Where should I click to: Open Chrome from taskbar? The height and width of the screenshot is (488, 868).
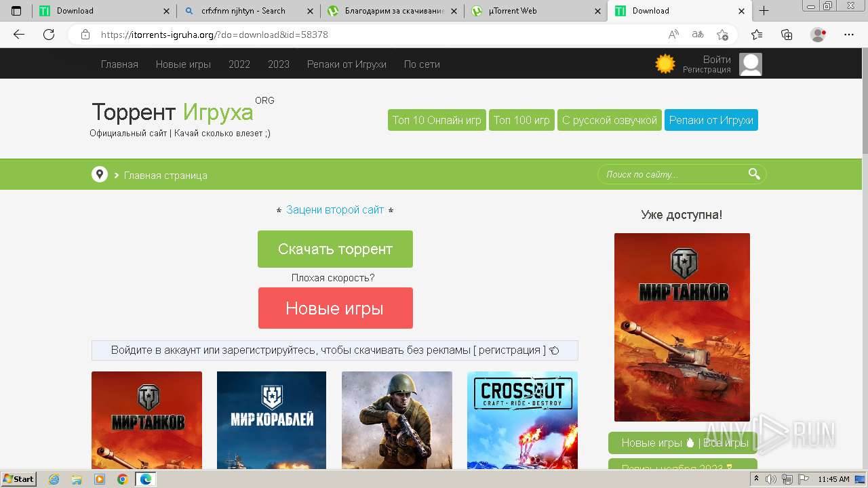pyautogui.click(x=122, y=479)
